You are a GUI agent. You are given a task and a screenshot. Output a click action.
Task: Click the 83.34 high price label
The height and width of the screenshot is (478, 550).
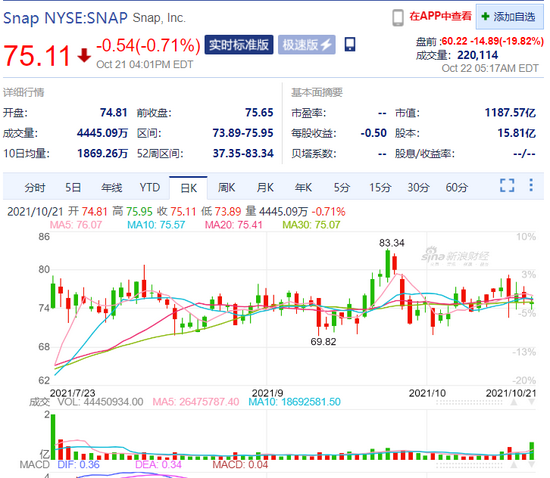pos(392,243)
